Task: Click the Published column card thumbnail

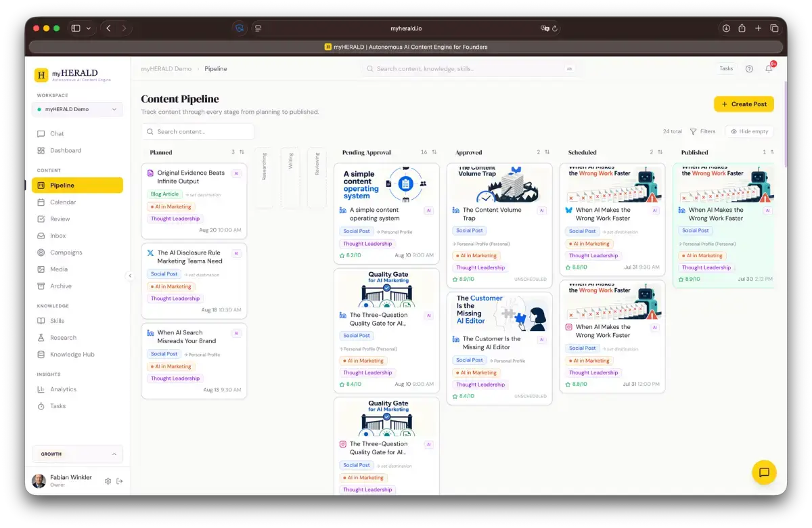Action: pos(725,183)
